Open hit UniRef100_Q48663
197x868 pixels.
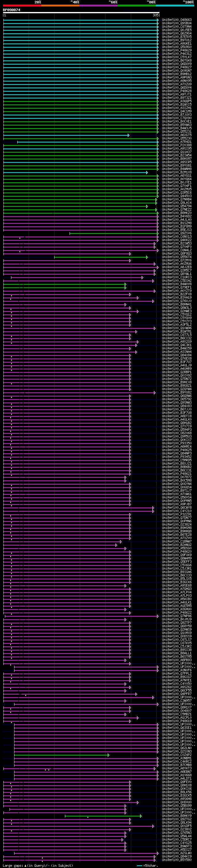[177, 20]
